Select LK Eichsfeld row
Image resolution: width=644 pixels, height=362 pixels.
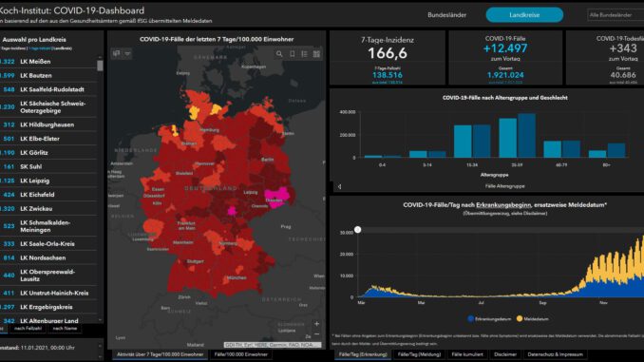click(48, 195)
